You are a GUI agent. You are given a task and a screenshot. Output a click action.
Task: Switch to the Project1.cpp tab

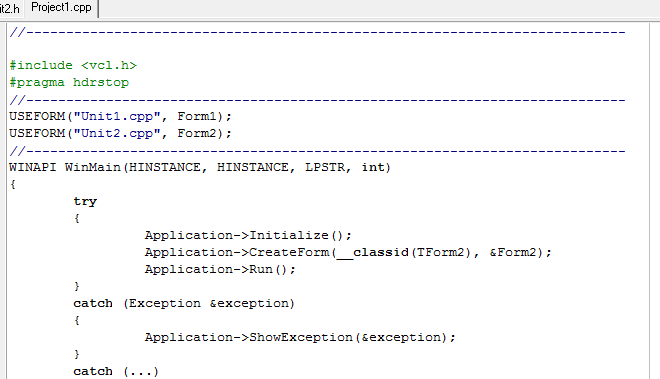coord(61,8)
